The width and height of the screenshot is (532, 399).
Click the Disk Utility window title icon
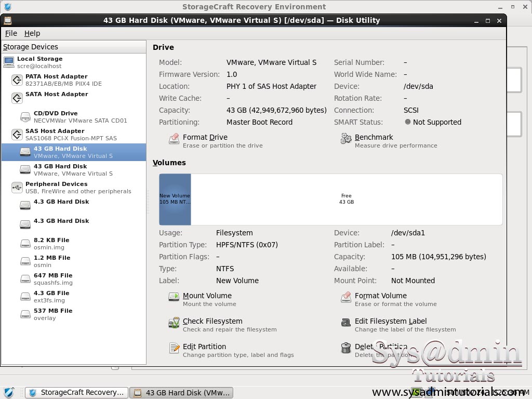point(7,21)
